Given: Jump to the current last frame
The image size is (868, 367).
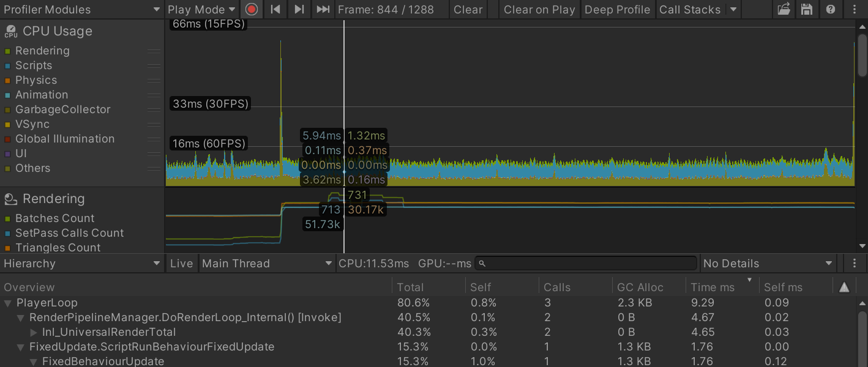Looking at the screenshot, I should pos(323,9).
